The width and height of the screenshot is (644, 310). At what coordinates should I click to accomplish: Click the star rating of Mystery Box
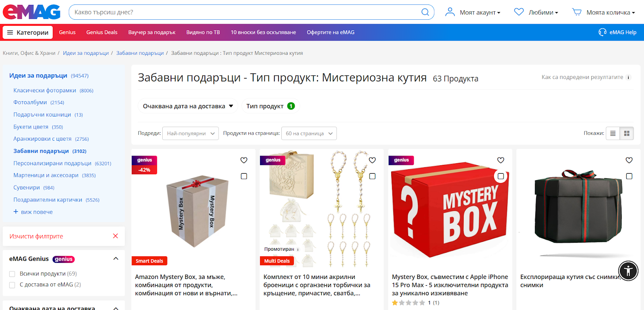(409, 303)
